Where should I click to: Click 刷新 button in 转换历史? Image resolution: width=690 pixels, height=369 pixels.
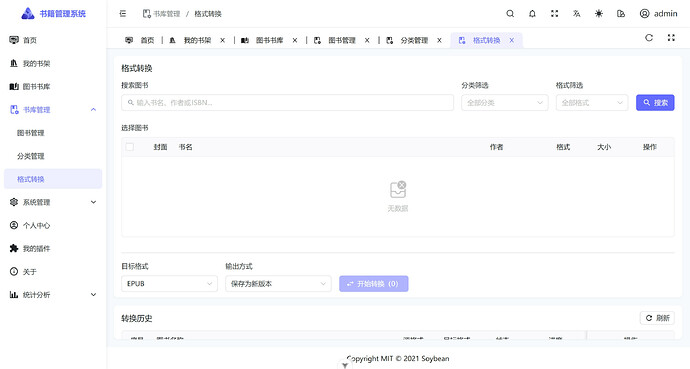click(657, 318)
